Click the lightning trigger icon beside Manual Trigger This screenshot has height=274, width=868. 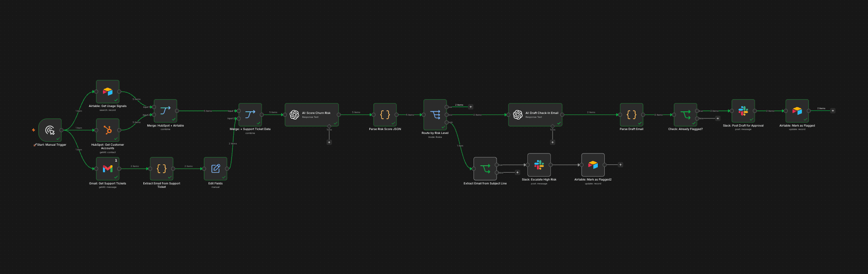coord(33,130)
